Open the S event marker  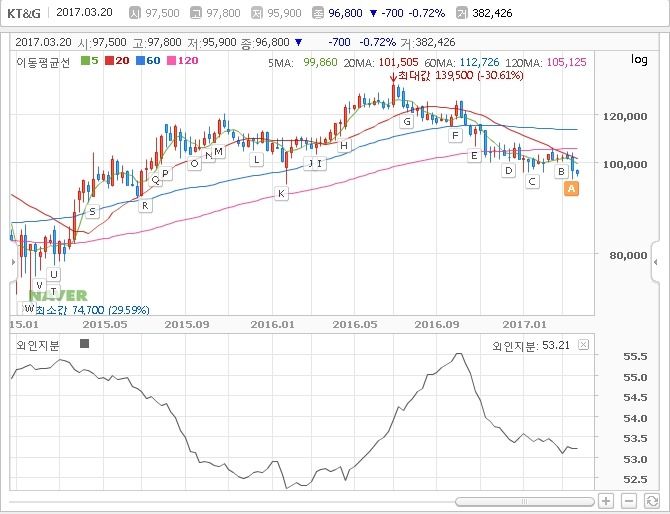tap(92, 211)
